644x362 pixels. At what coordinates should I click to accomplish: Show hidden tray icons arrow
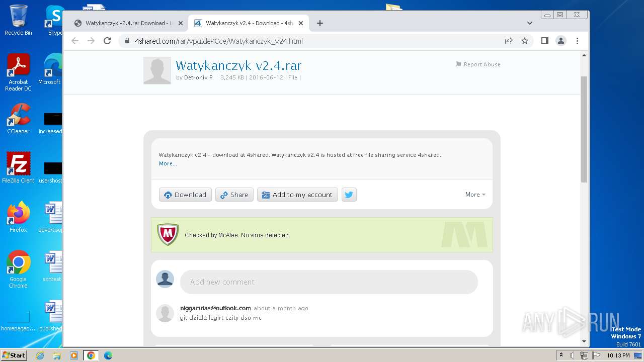(561, 355)
